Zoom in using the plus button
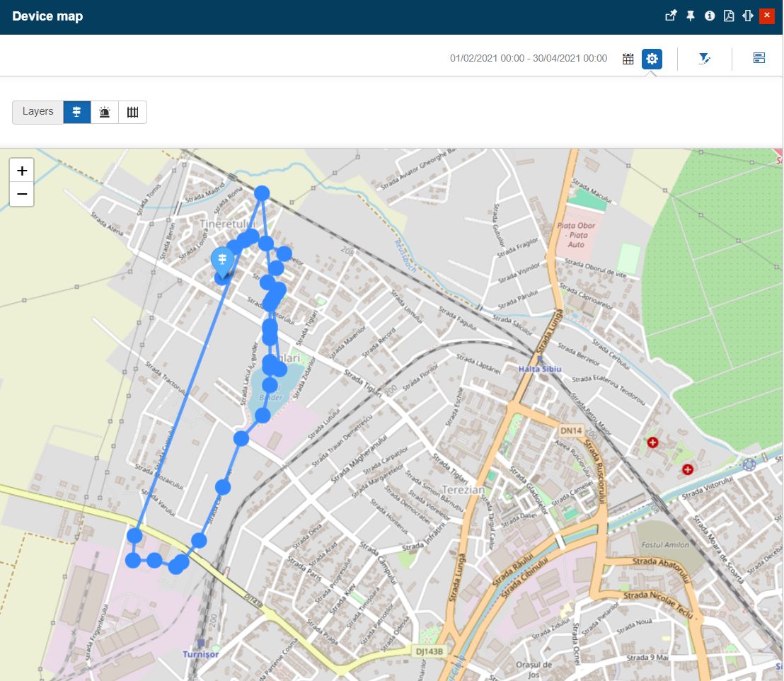784x681 pixels. point(22,169)
